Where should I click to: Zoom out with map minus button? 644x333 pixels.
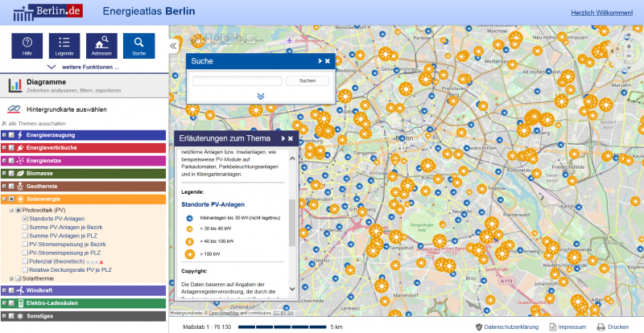[629, 55]
